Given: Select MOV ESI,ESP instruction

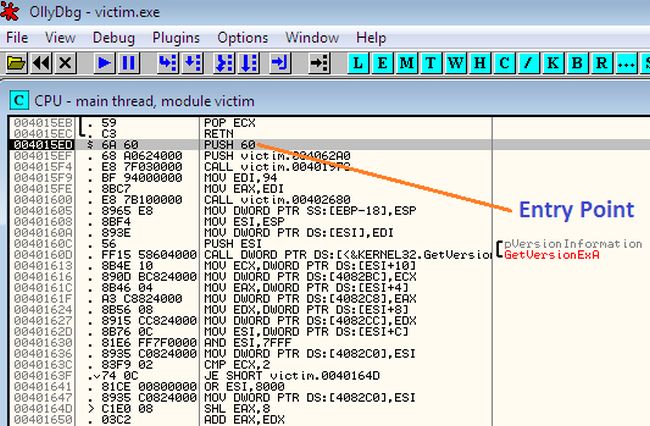Looking at the screenshot, I should (244, 222).
